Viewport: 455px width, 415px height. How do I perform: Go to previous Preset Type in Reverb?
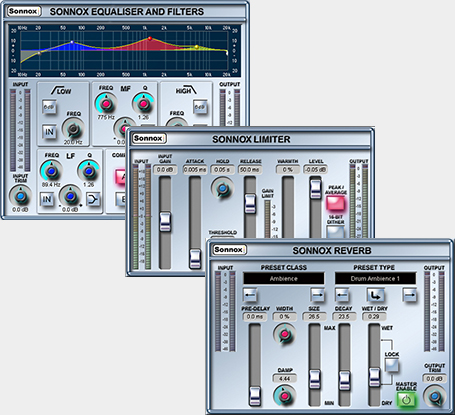pos(342,295)
